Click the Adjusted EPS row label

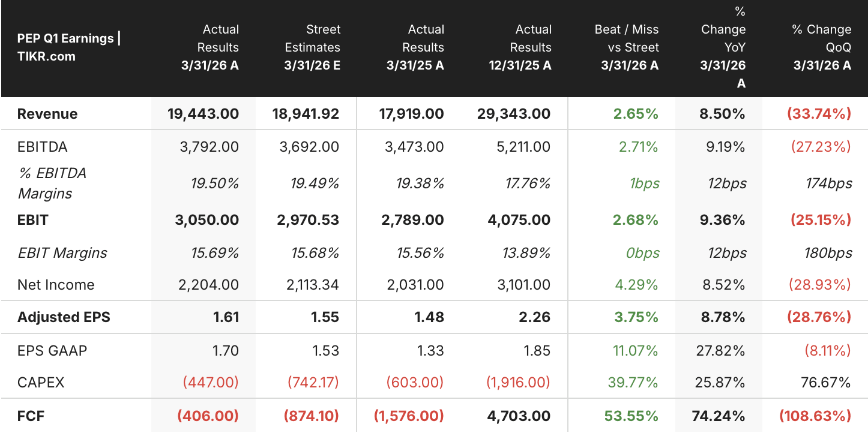[64, 317]
